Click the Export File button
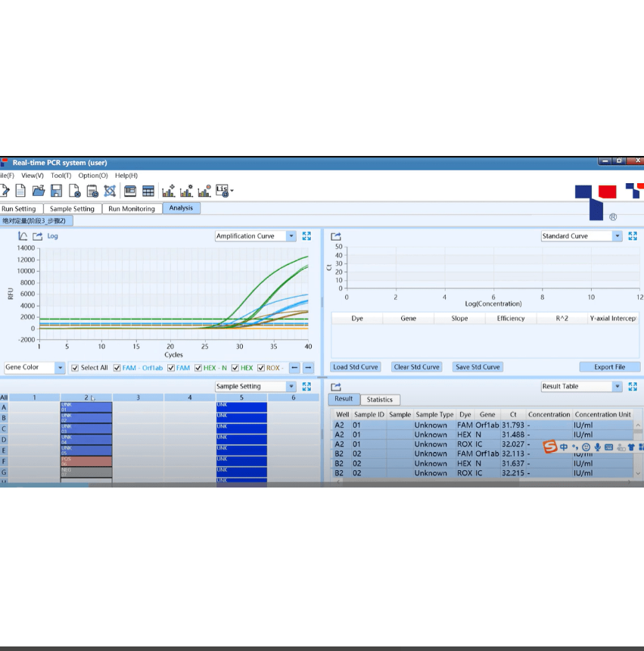Viewport: 644px width, 651px height. 609,367
